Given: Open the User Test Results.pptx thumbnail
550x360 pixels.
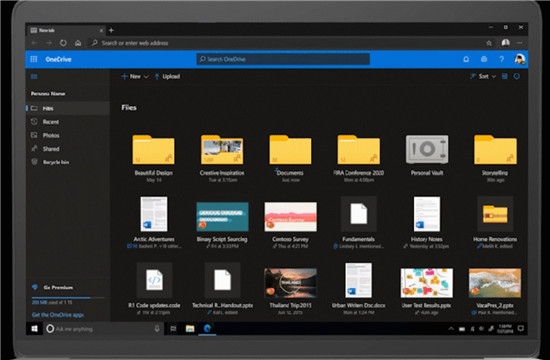Looking at the screenshot, I should coord(427,283).
